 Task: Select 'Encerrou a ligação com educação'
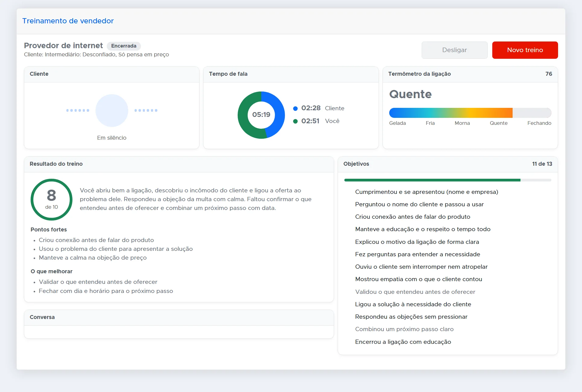(403, 342)
